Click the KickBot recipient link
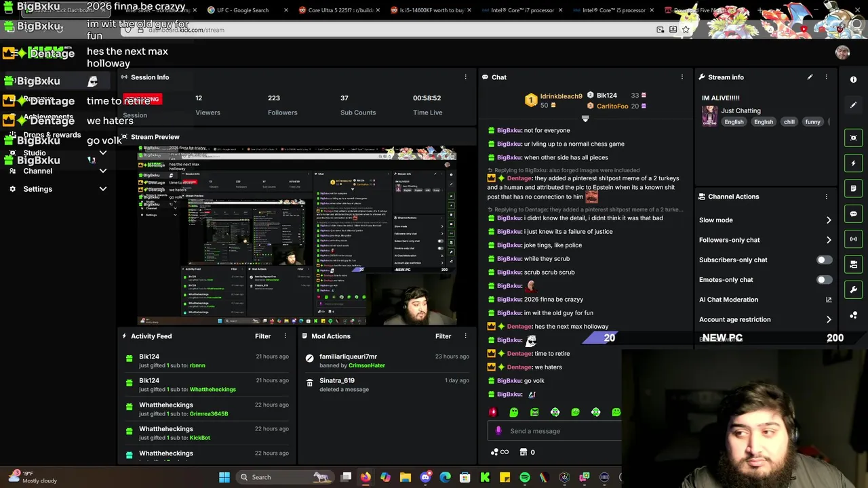 [200, 438]
